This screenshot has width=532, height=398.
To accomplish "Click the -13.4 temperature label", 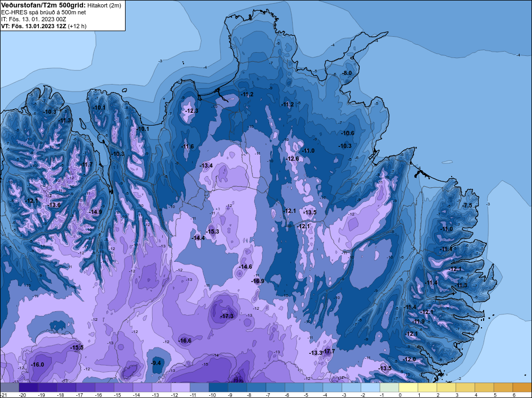I will [x=206, y=165].
